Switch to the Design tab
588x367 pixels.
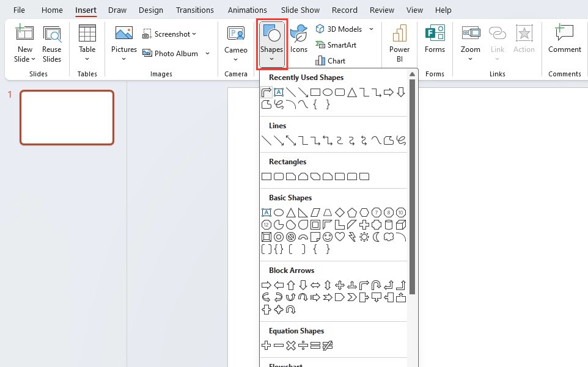click(x=151, y=10)
